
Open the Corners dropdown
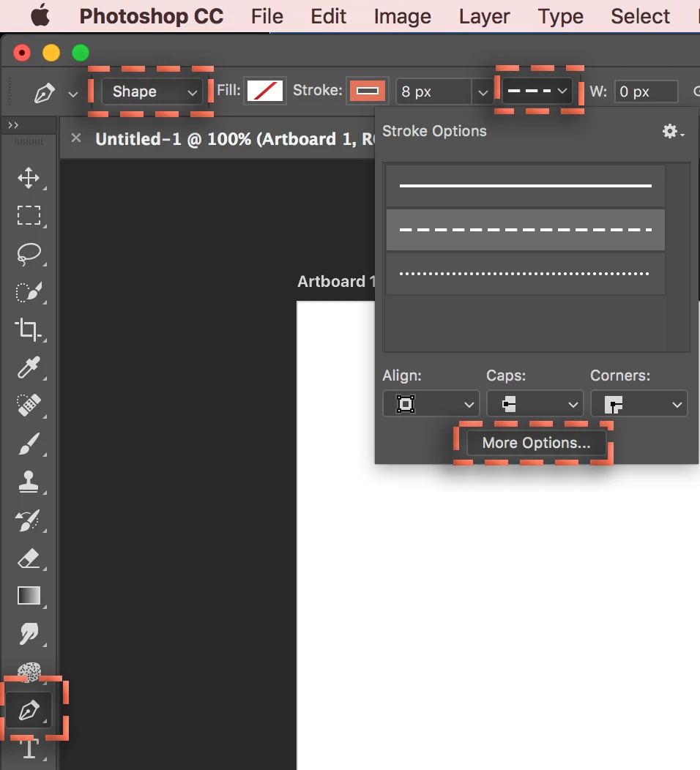click(639, 403)
